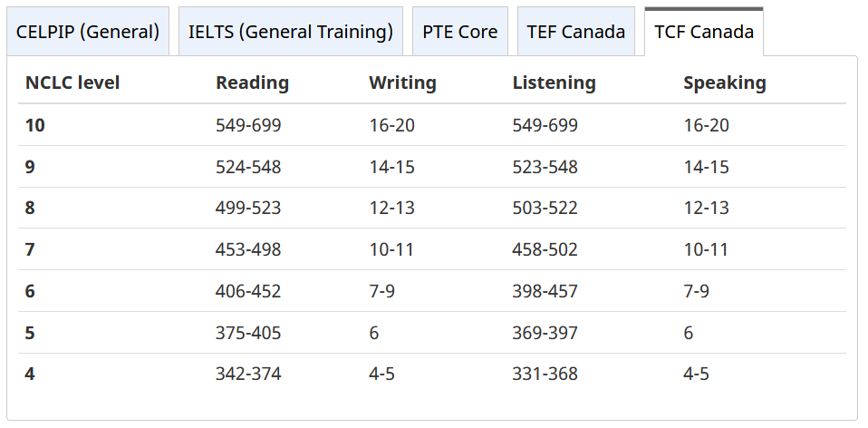
Task: Select the NCLC level 10 row label
Action: pyautogui.click(x=34, y=125)
